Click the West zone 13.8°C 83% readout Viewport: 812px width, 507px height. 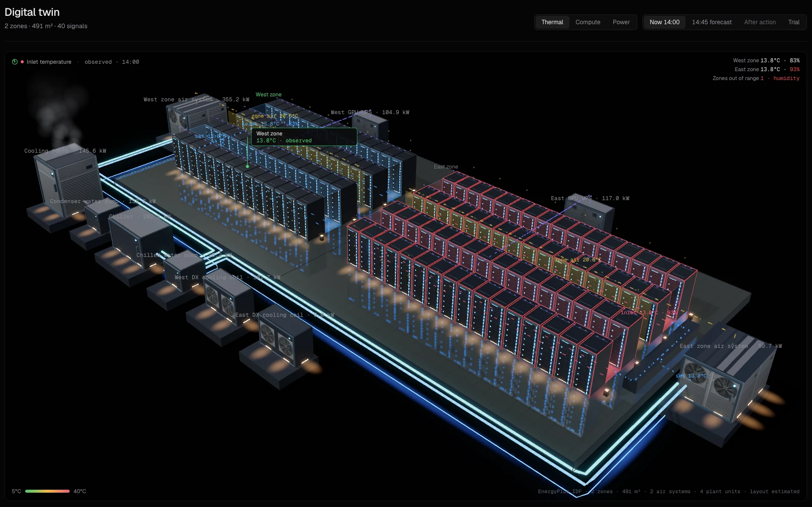point(766,60)
